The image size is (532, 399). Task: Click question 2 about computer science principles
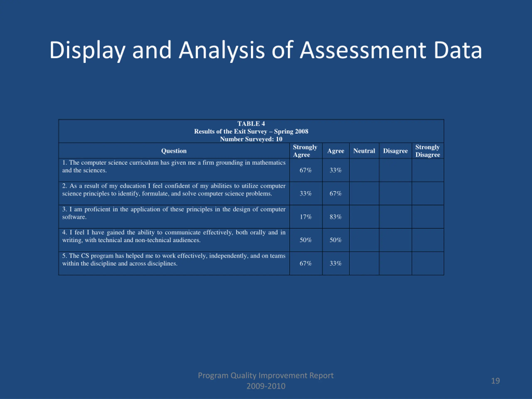pos(174,190)
